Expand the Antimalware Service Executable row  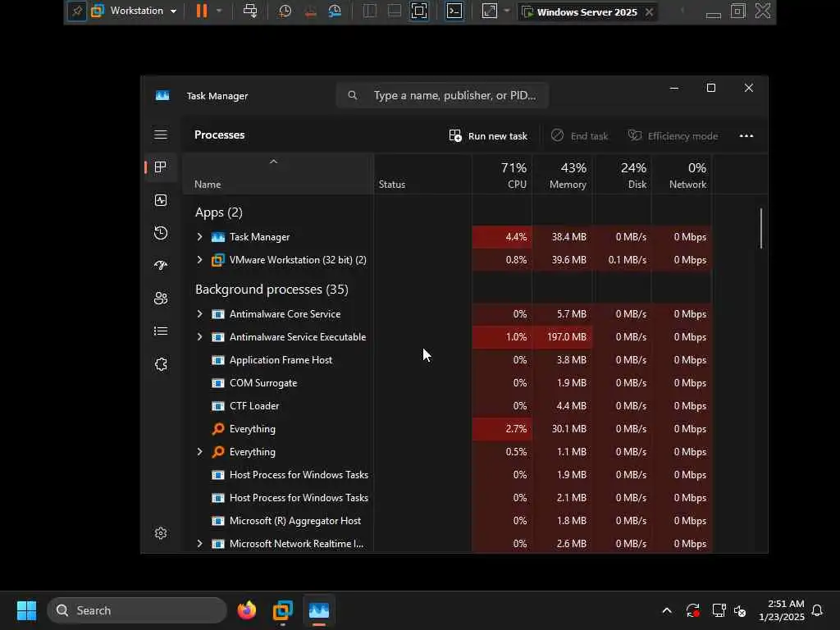(200, 337)
